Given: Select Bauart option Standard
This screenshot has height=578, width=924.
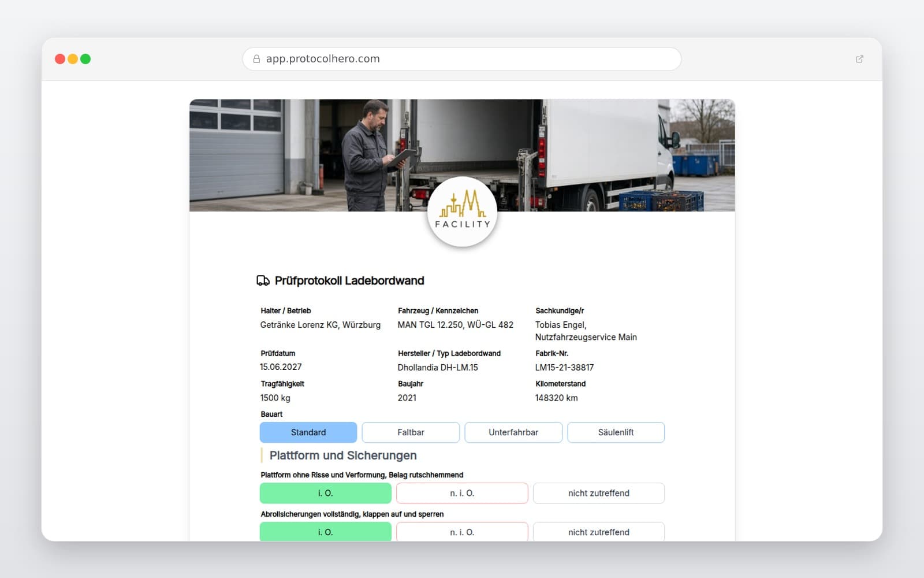Looking at the screenshot, I should [308, 432].
